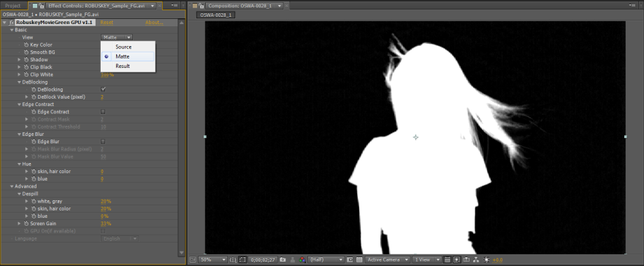
Task: Click the DeBlock Value stopwatch icon
Action: click(x=34, y=96)
